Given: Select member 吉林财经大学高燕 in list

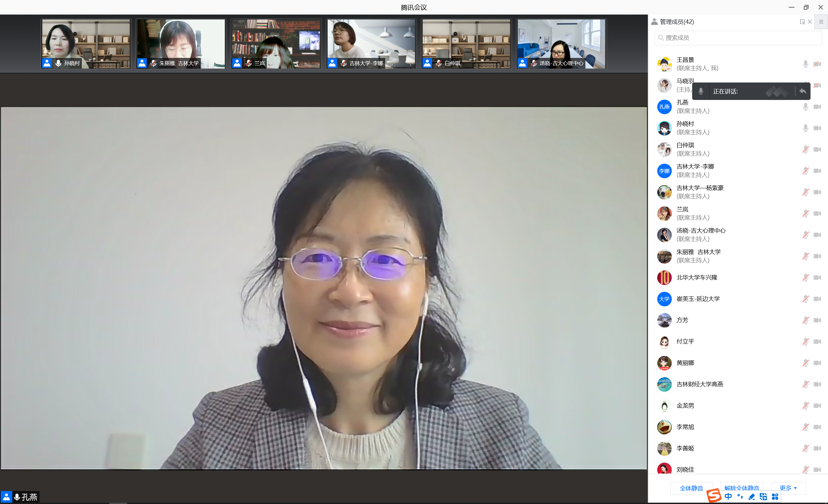Looking at the screenshot, I should (x=700, y=384).
